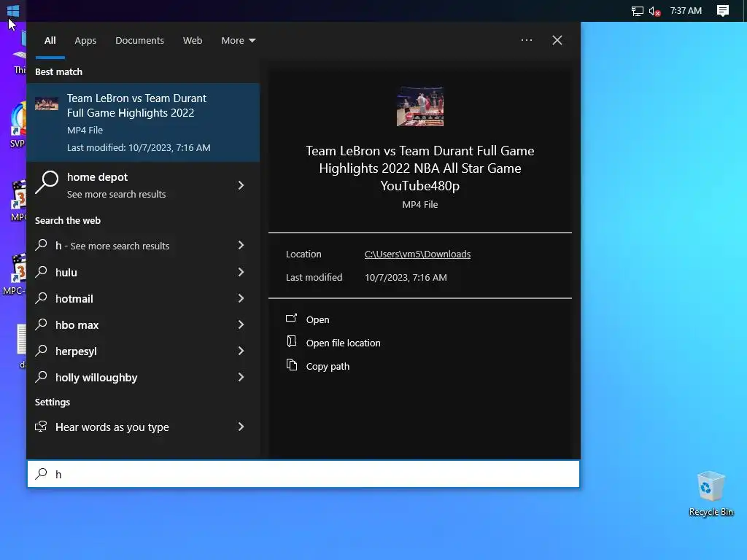747x560 pixels.
Task: Expand the 'h' web result chevron
Action: tap(241, 245)
